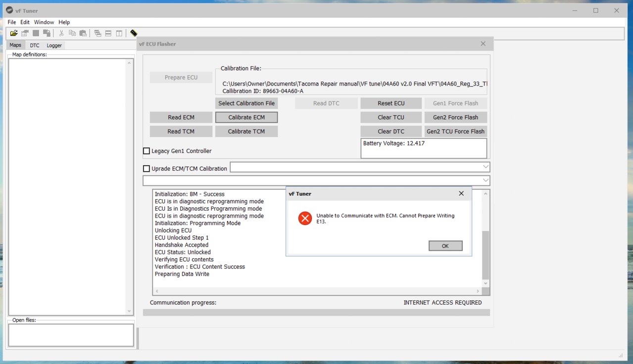This screenshot has height=364, width=633.
Task: Click the Paste clipboard toolbar icon
Action: 83,33
